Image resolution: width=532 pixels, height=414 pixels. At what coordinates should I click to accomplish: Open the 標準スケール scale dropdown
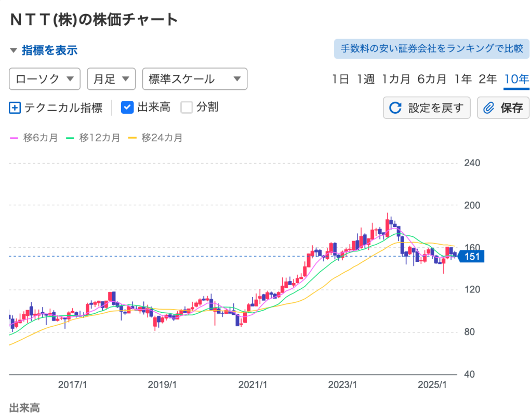194,79
